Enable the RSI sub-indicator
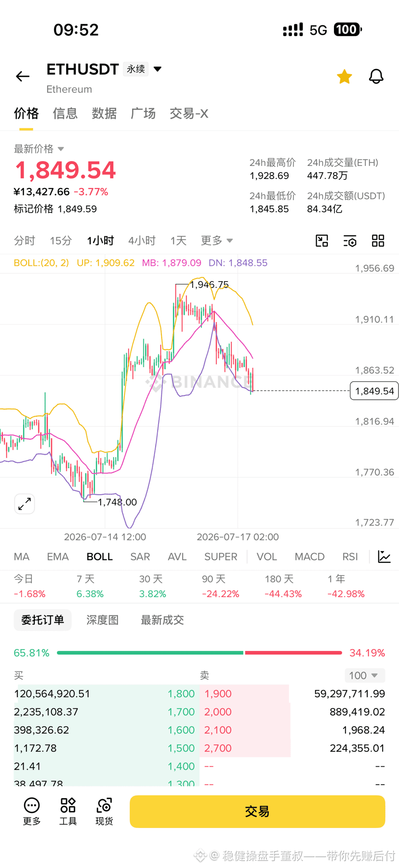The height and width of the screenshot is (868, 399). [x=350, y=556]
